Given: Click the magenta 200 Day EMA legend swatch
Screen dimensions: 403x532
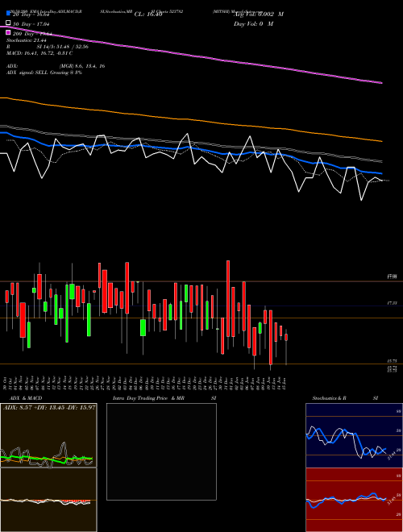Looking at the screenshot, I should [9, 32].
